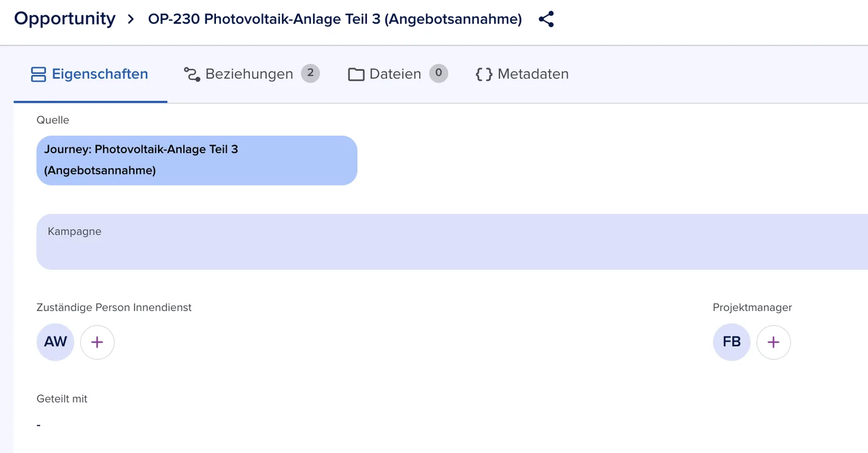
Task: Add a Projektmanager with the plus button
Action: (x=774, y=342)
